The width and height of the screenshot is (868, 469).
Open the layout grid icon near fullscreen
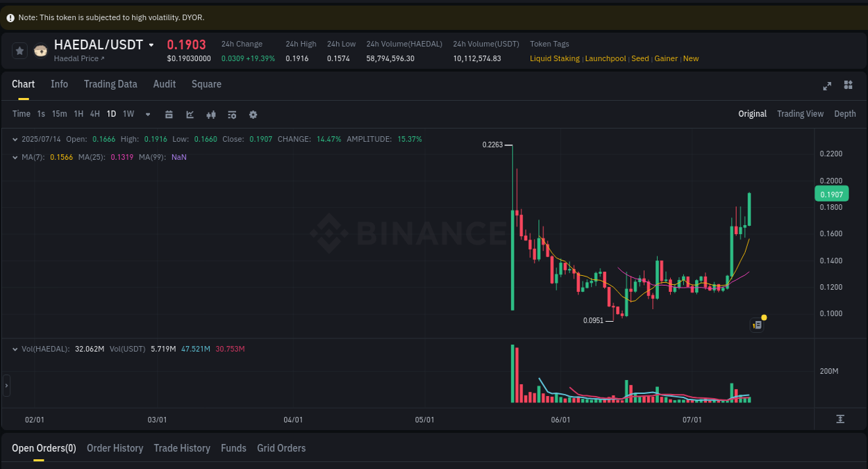point(847,86)
